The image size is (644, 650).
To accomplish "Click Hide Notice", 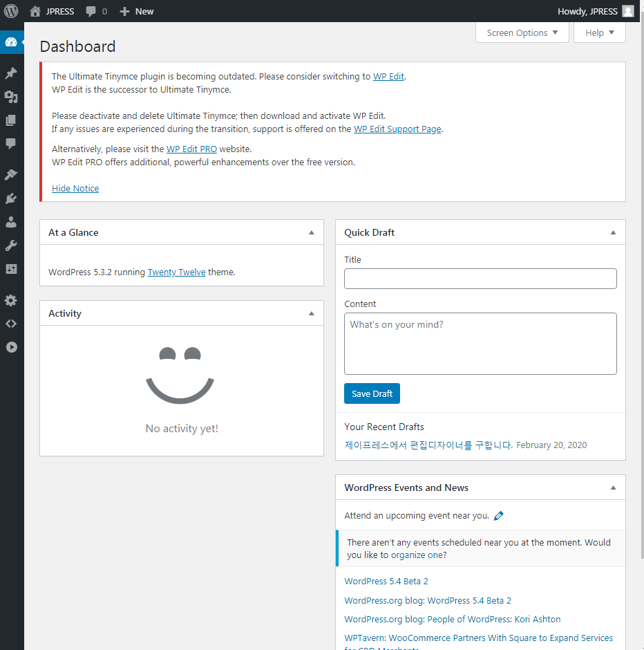I will tap(75, 188).
